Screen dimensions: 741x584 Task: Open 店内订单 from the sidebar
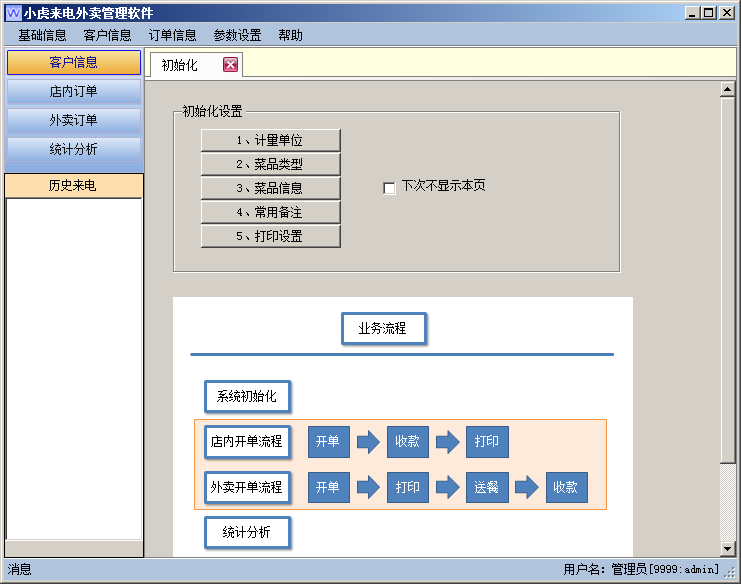coord(74,91)
